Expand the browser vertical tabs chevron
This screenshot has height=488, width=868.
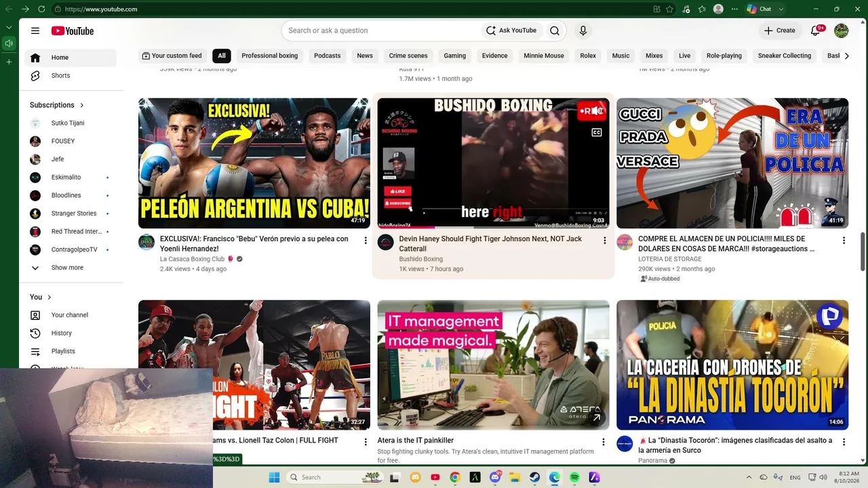pos(9,27)
